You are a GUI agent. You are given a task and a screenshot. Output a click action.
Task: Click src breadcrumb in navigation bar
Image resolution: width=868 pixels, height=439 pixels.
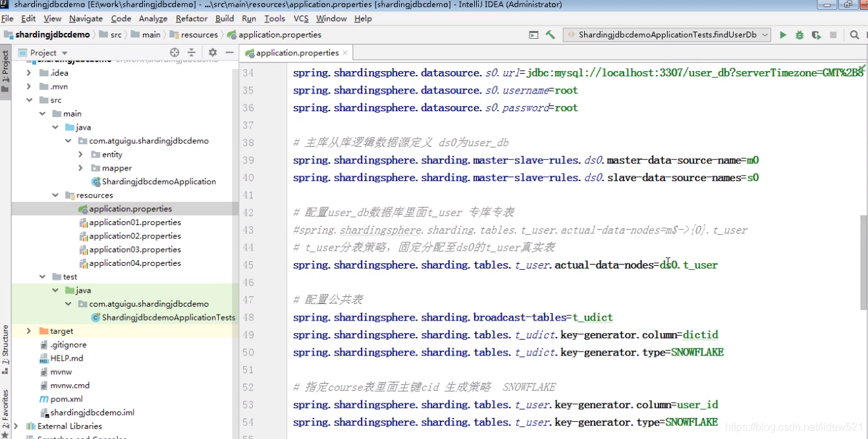[x=111, y=35]
